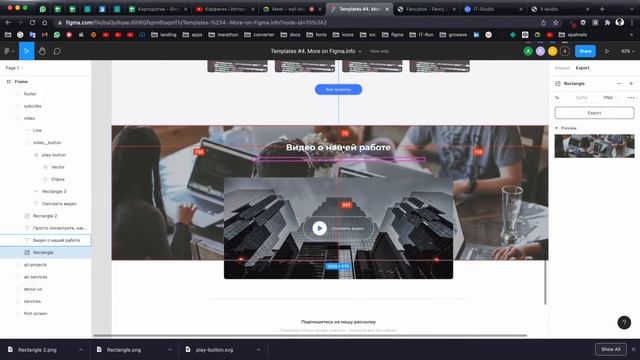Click the canvas horizontal scrollbar
640x360 pixels.
[310, 336]
